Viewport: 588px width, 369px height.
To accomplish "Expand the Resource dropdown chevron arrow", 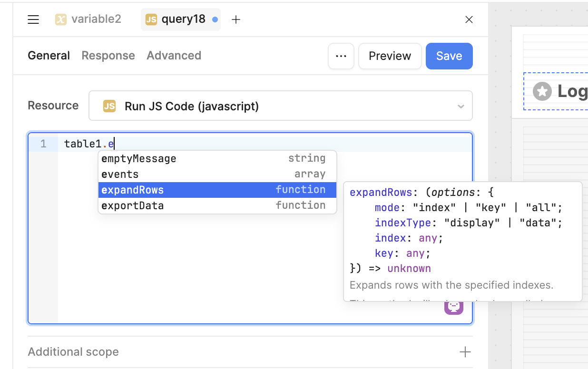I will pos(461,106).
